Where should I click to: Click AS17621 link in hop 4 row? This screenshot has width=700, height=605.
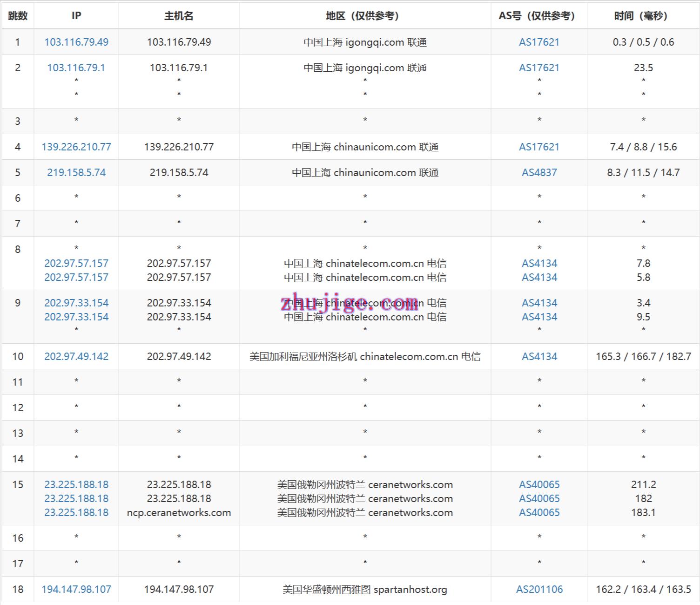[539, 147]
